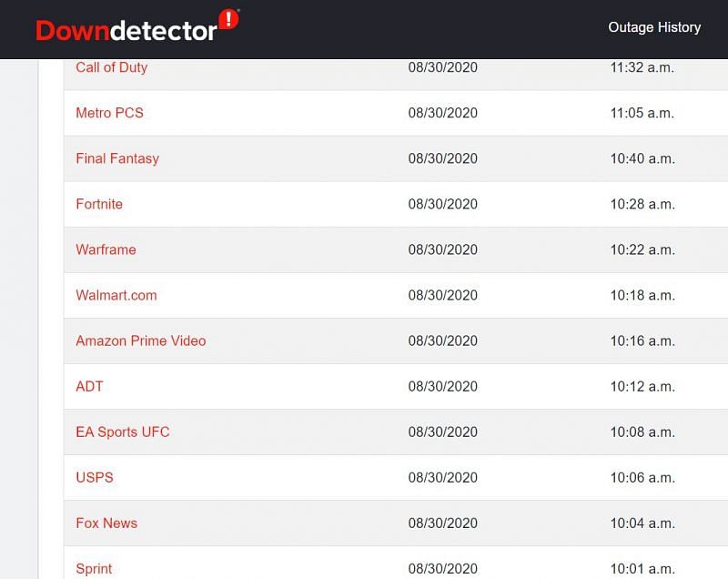Image resolution: width=728 pixels, height=579 pixels.
Task: Open the Fox News outage link
Action: point(106,523)
